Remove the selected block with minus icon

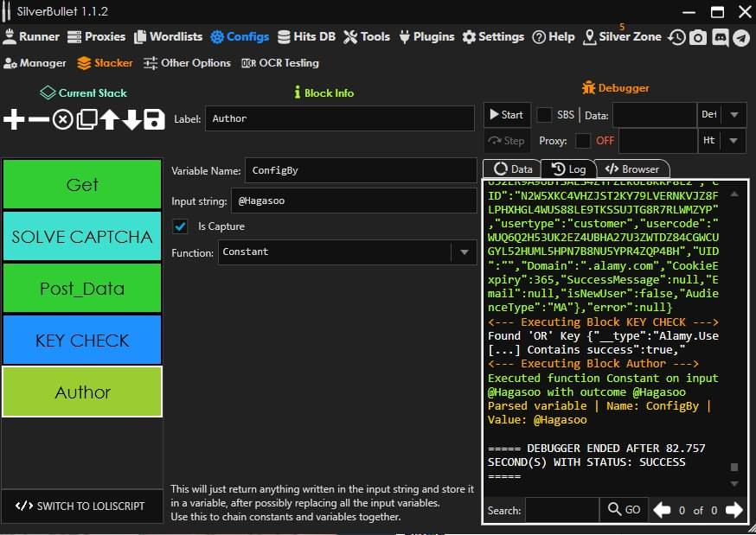click(x=38, y=120)
